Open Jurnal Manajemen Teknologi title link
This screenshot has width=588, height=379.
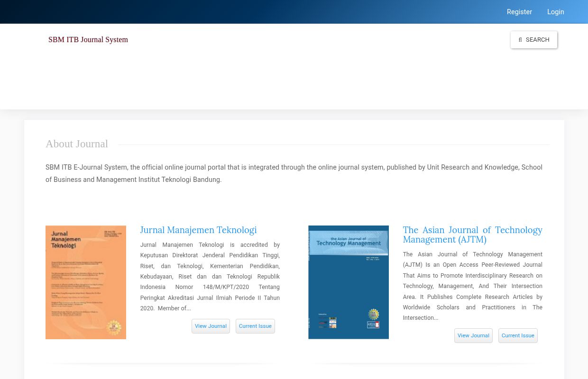point(198,230)
